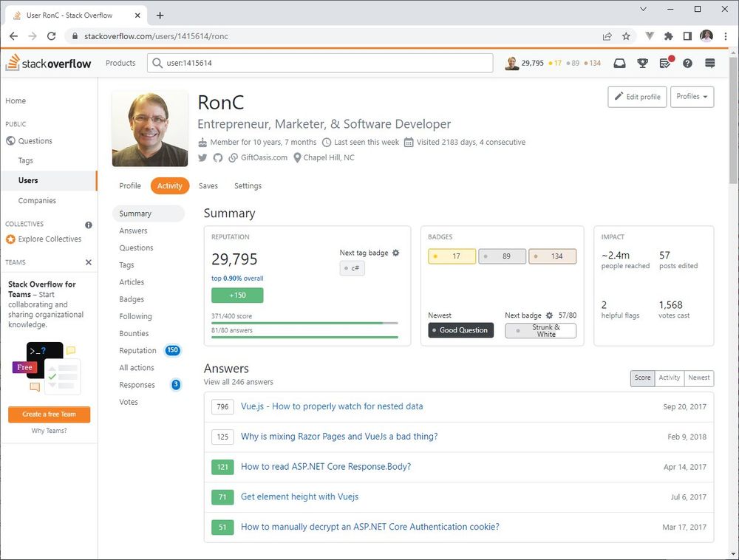This screenshot has height=560, width=739.
Task: Click the Strunk & White next badge
Action: [541, 331]
